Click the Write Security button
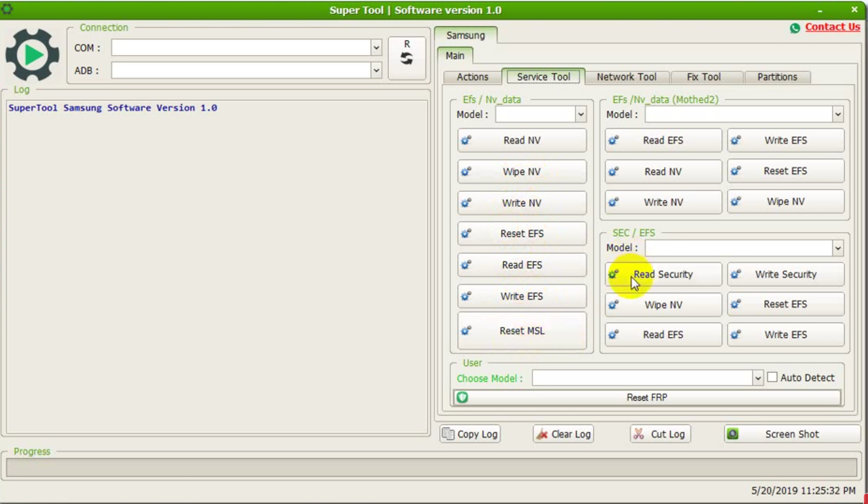Screen dimensions: 868x504 (x=786, y=275)
